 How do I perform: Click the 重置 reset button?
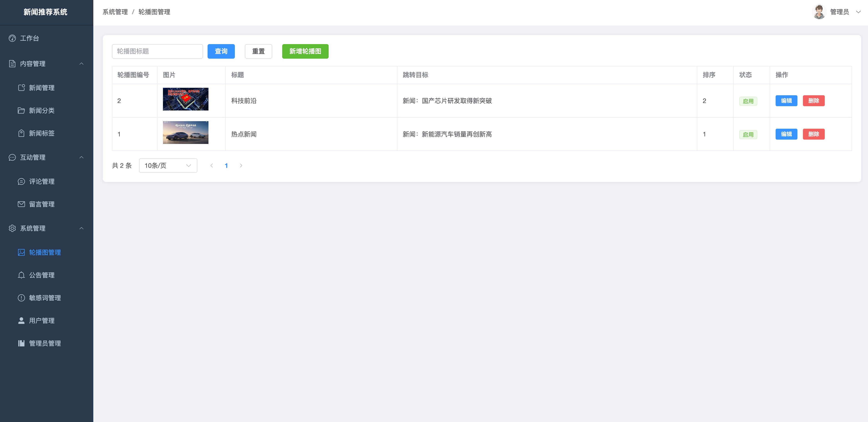point(259,51)
